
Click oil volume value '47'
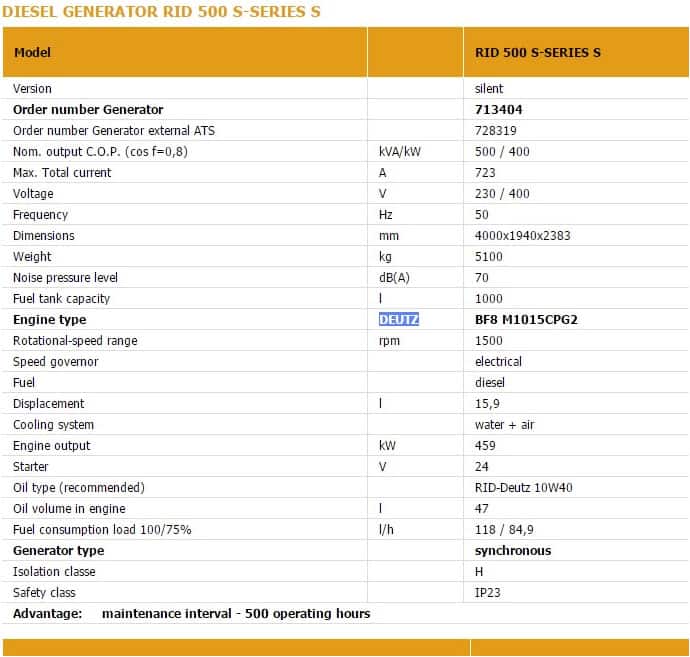pyautogui.click(x=481, y=509)
